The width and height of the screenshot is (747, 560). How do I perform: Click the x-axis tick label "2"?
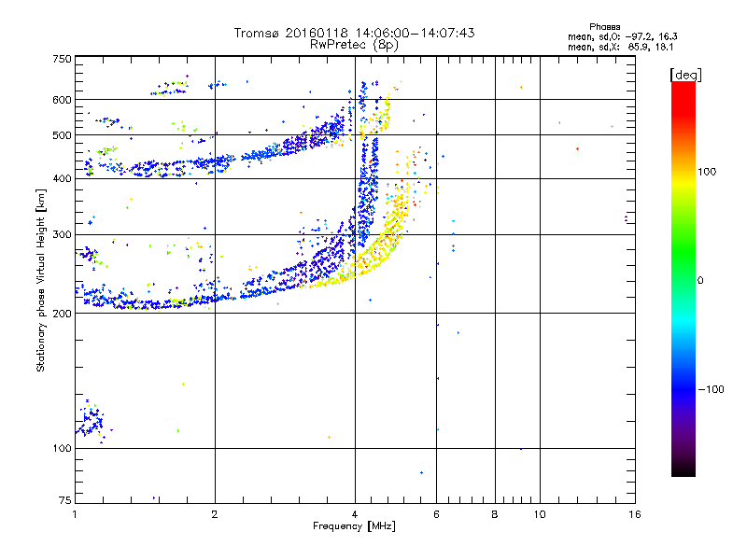point(215,514)
